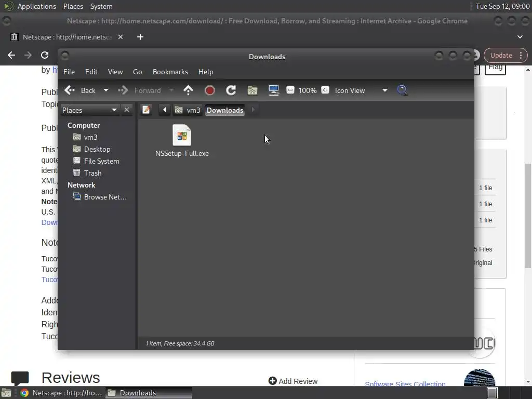Go back using the Back arrow button

tap(80, 90)
